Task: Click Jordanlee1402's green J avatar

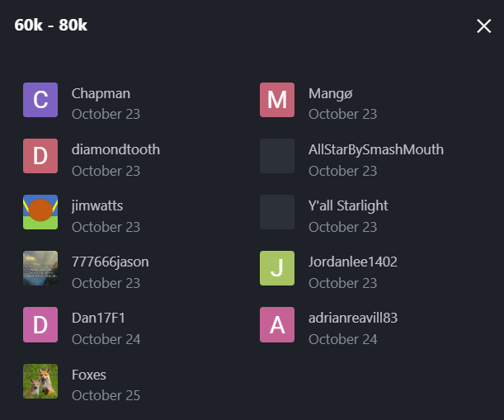Action: pyautogui.click(x=277, y=268)
